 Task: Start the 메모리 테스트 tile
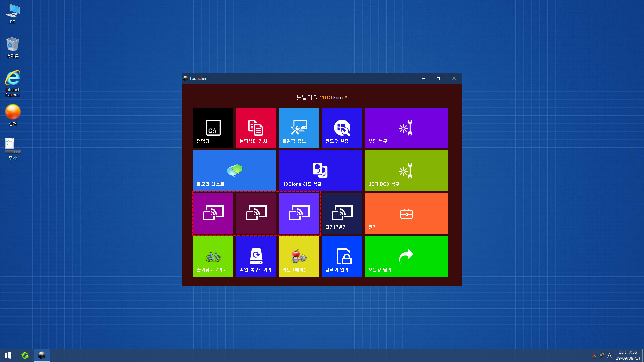point(234,171)
